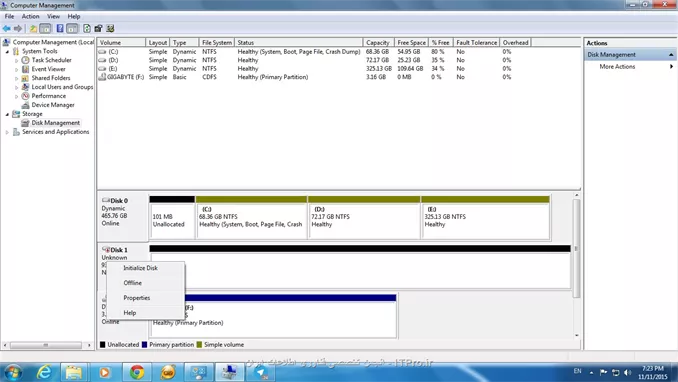Open Google Chrome from the taskbar

(x=137, y=372)
